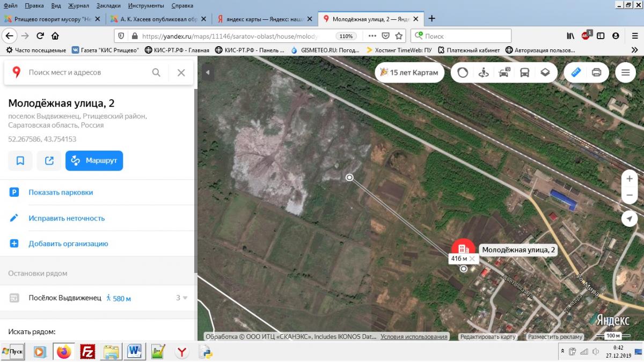644x362 pixels.
Task: Open map layers type selector
Action: 545,72
